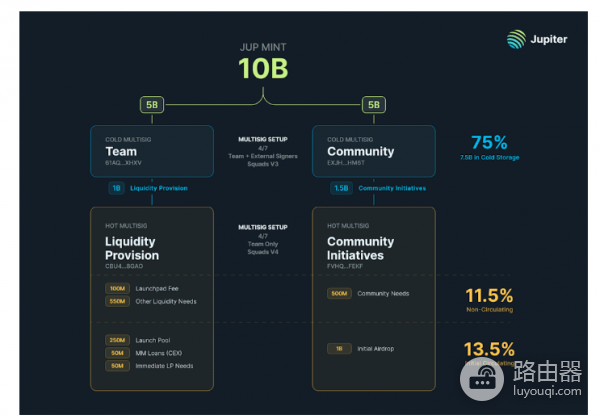Click the right 5B badge above Community

372,103
